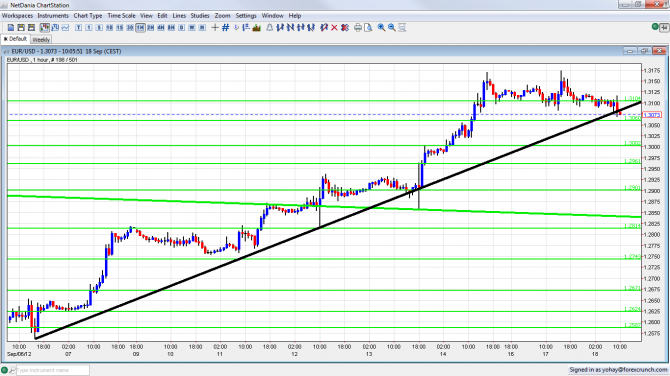670x376 pixels.
Task: Click the alert bell icon
Action: (x=270, y=27)
